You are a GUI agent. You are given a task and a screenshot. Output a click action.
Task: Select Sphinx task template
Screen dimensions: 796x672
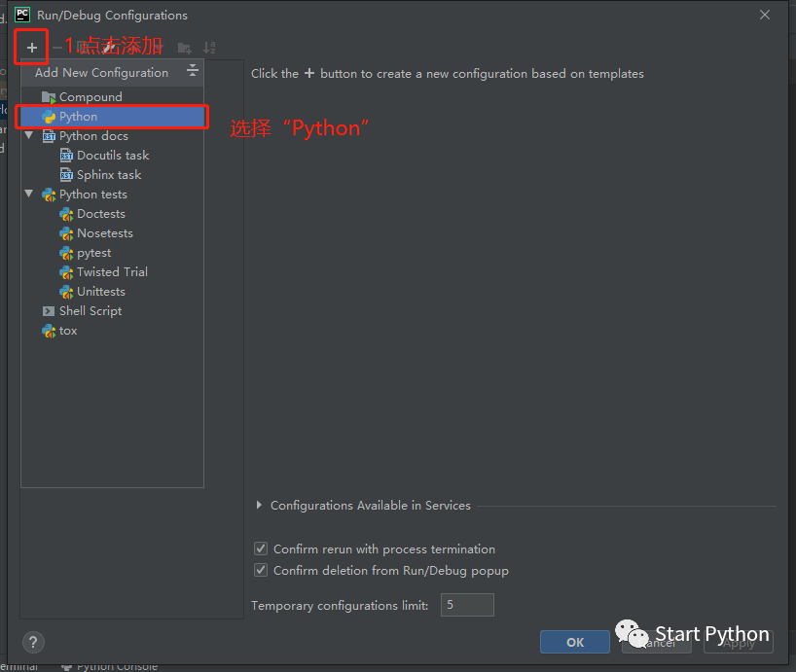109,175
